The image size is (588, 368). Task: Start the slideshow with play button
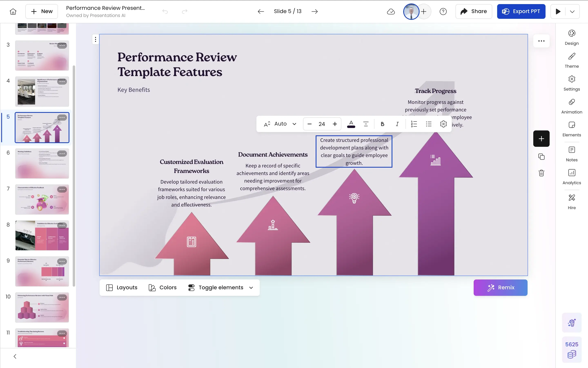558,11
